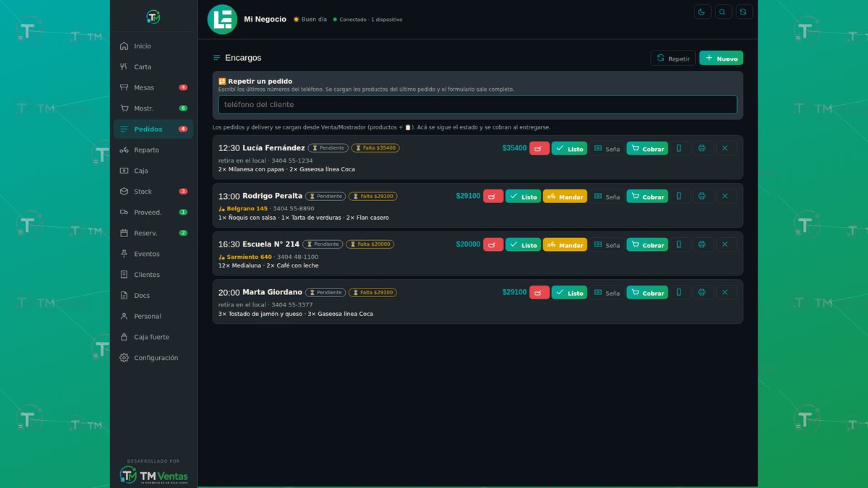Click the Mi Negocio business logo
Screen dimensions: 868x488
222,20
